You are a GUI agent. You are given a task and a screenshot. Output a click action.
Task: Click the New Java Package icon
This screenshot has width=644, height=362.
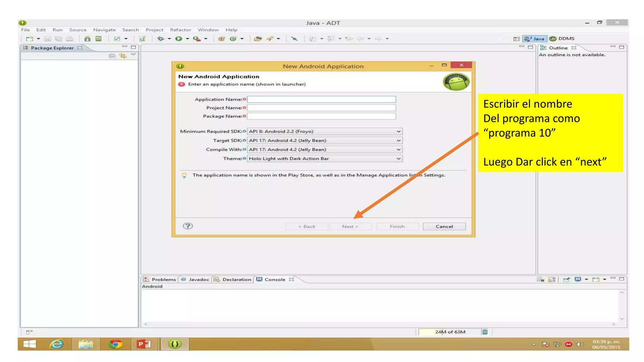[222, 39]
